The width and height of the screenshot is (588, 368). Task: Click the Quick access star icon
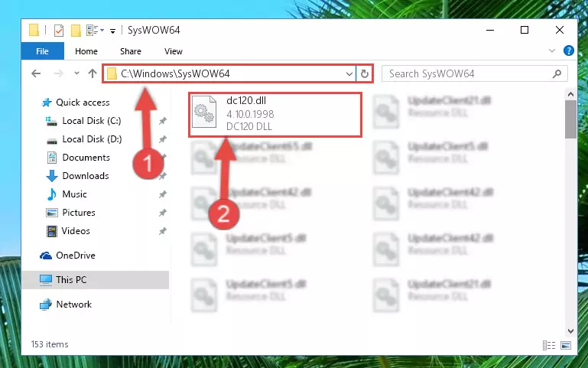point(47,103)
